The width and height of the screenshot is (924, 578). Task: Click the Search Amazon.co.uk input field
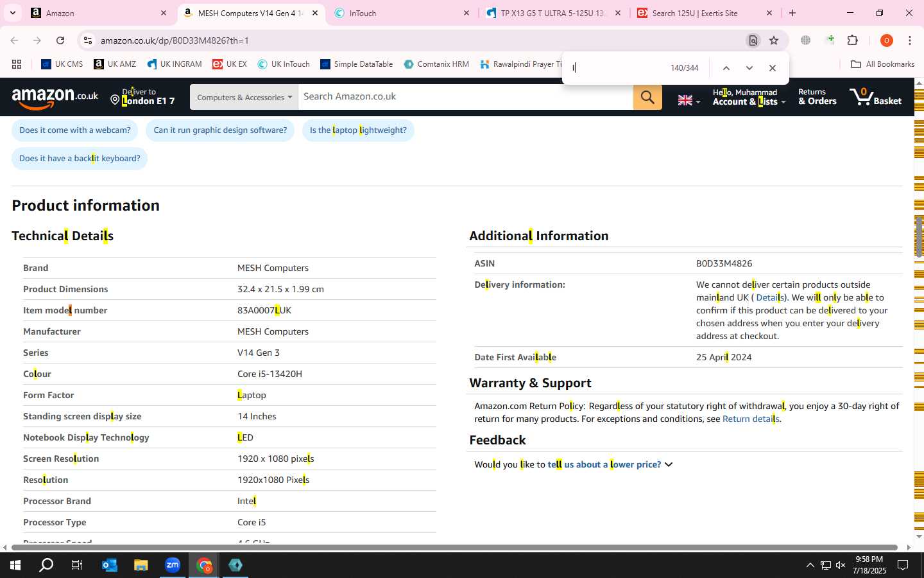(466, 97)
